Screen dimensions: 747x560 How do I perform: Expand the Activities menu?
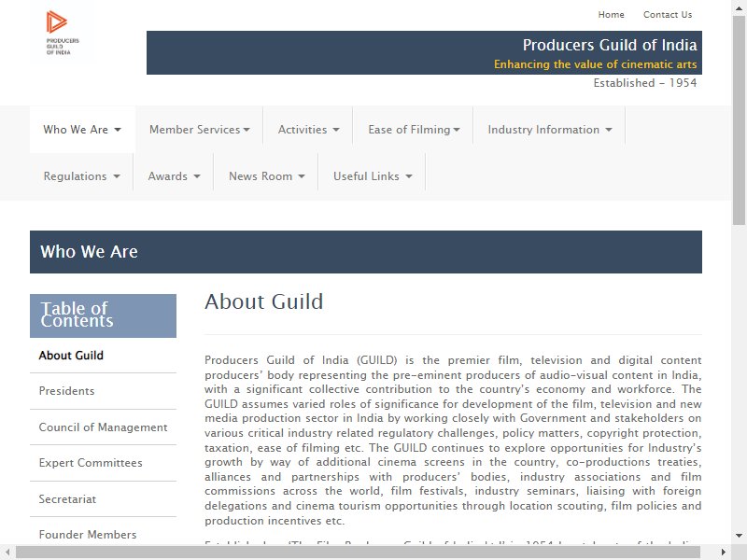(308, 130)
